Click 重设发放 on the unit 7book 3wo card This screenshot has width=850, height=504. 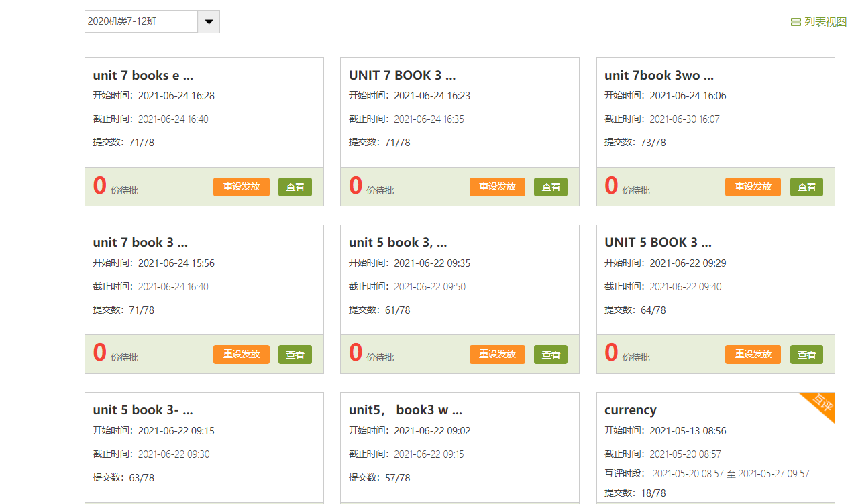point(753,187)
